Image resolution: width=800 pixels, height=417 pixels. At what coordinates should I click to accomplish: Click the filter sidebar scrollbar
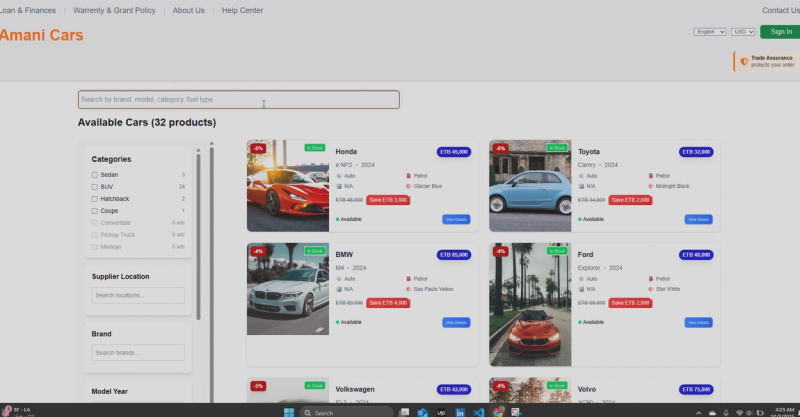pos(198,230)
